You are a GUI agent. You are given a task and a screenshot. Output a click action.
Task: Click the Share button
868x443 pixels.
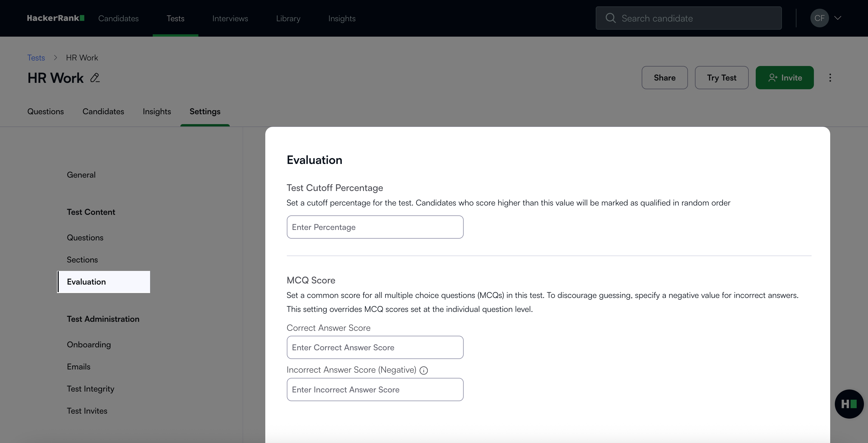click(x=664, y=78)
